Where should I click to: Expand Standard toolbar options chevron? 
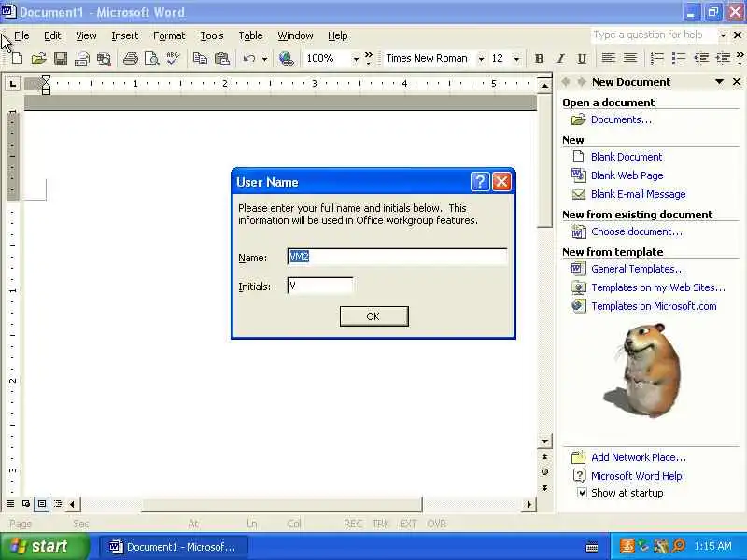coord(368,59)
